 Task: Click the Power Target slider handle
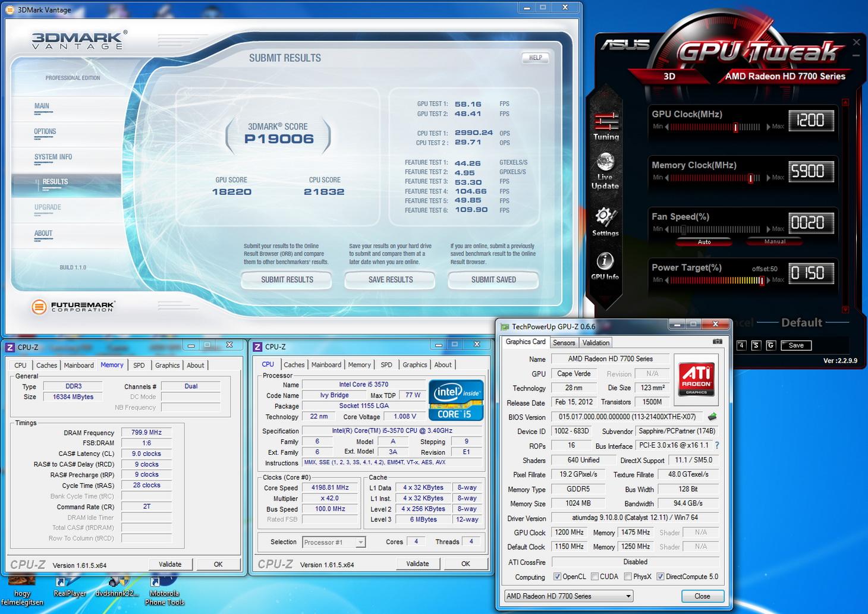click(x=761, y=281)
